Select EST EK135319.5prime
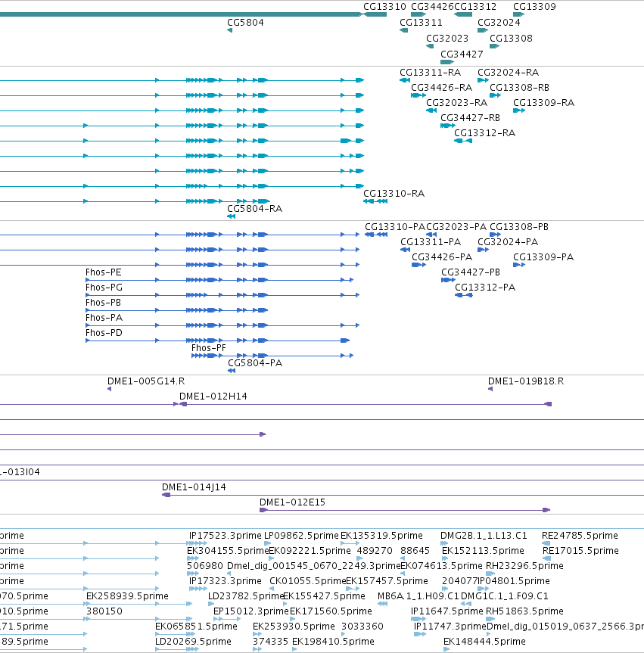This screenshot has height=653, width=644. coord(381,536)
